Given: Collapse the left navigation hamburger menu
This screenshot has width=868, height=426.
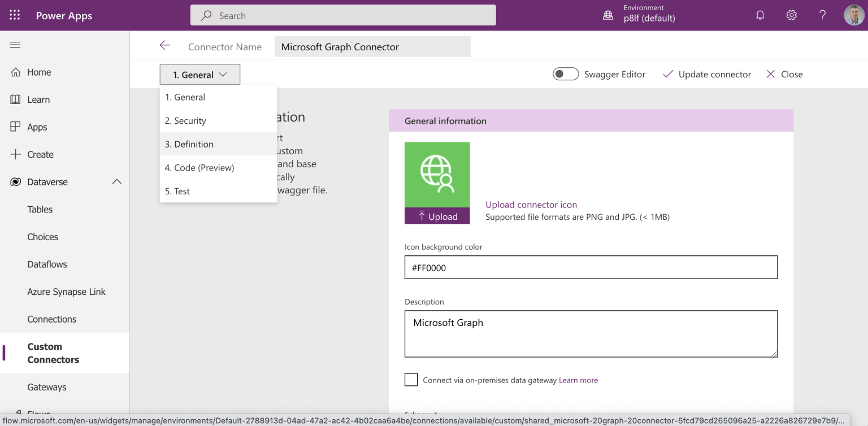Looking at the screenshot, I should pos(15,45).
